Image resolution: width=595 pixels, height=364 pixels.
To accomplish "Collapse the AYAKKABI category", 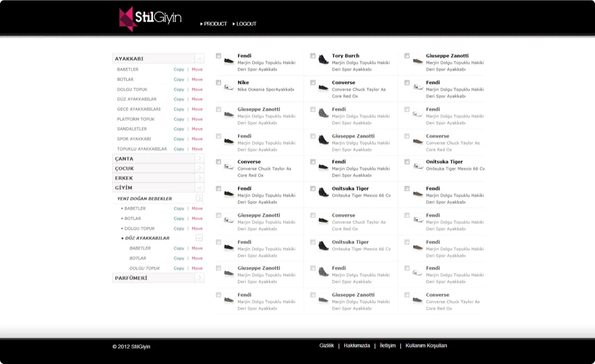I will [x=199, y=58].
